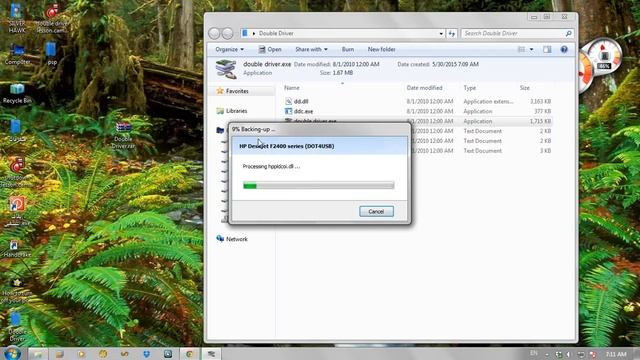The image size is (640, 360).
Task: Click the taskbar clock showing 7:11 AM
Action: [x=616, y=354]
